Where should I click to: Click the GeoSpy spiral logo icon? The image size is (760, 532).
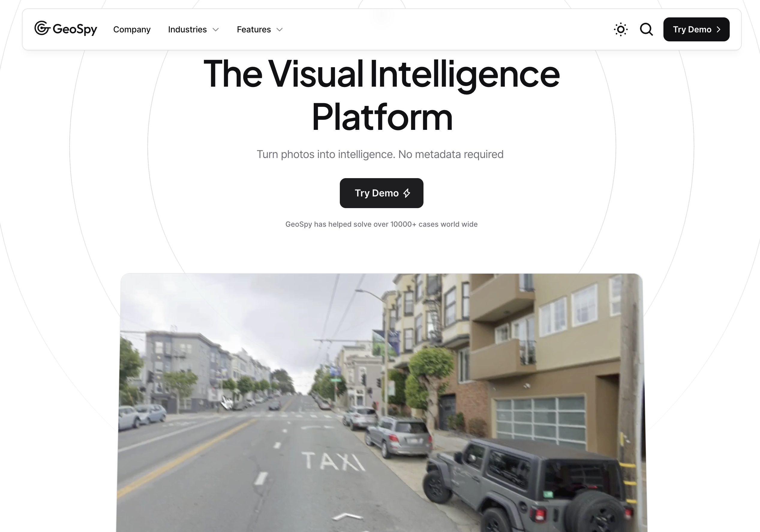pos(42,28)
